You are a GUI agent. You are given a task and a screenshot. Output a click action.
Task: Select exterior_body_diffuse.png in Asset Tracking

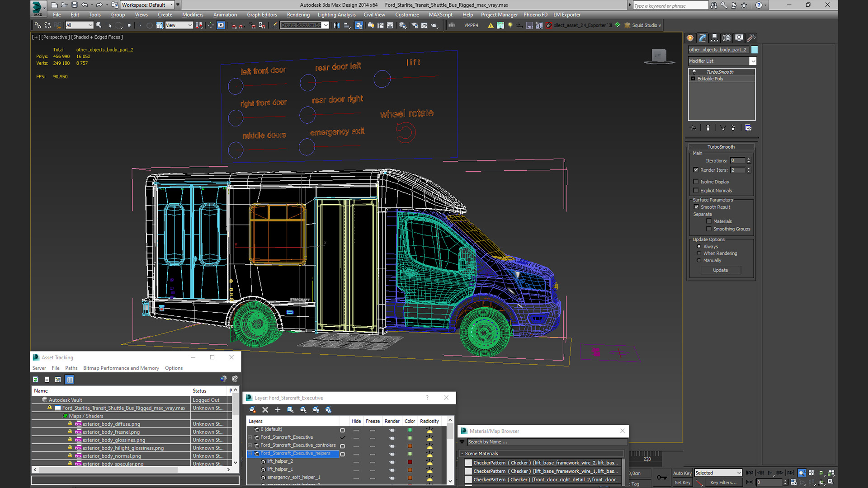pos(111,424)
